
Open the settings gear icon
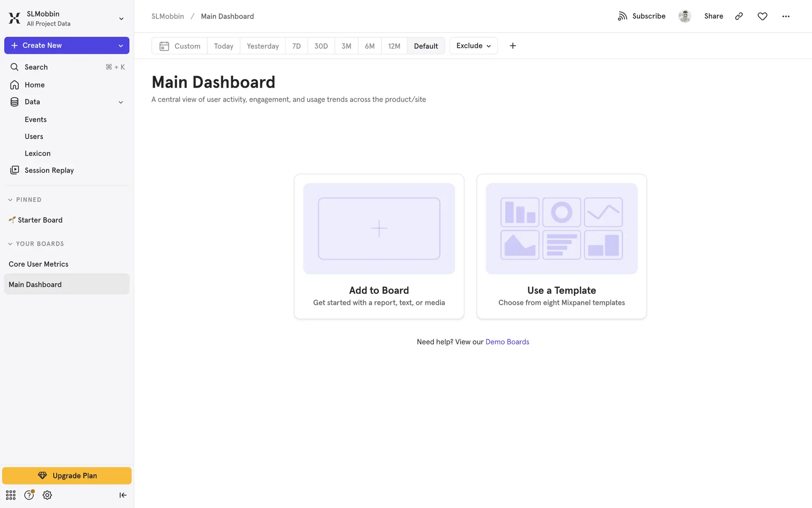click(47, 495)
